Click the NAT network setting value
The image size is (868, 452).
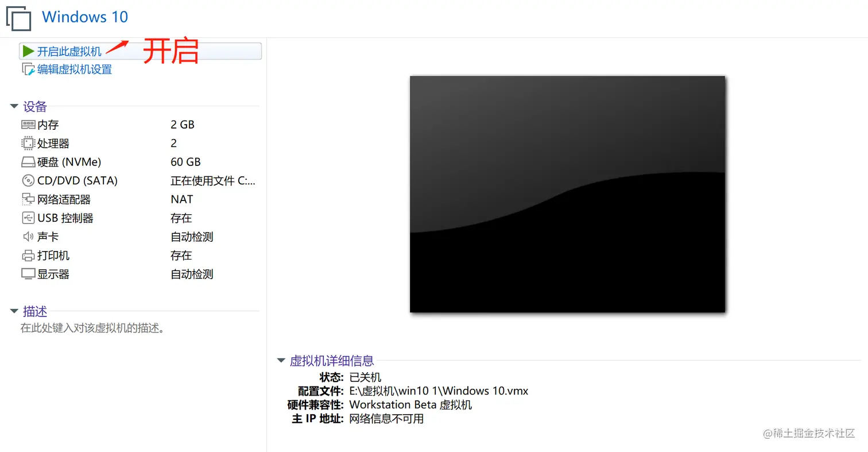[181, 199]
